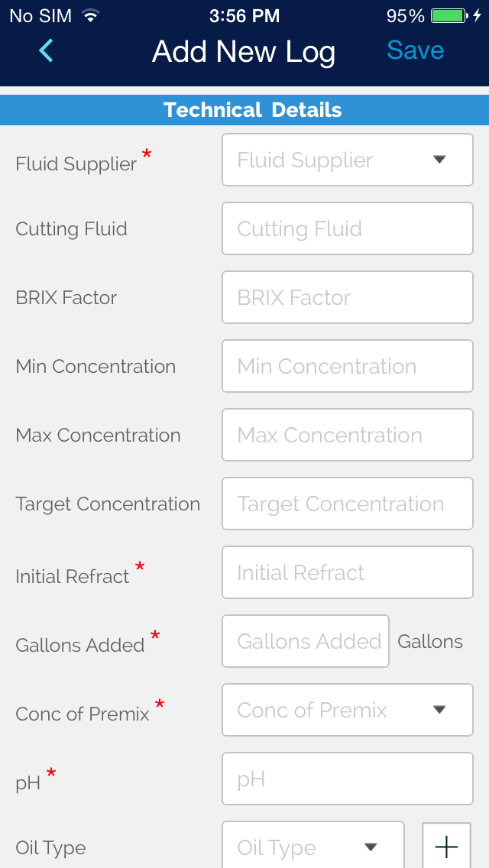Focus the Cutting Fluid text field

(348, 228)
